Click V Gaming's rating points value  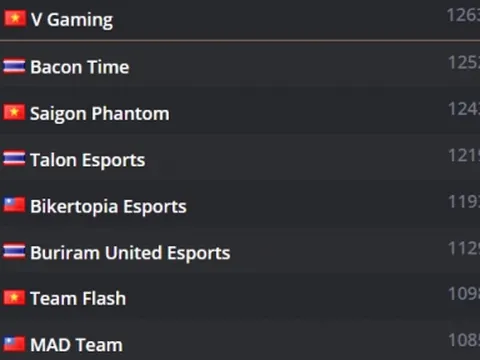point(463,15)
